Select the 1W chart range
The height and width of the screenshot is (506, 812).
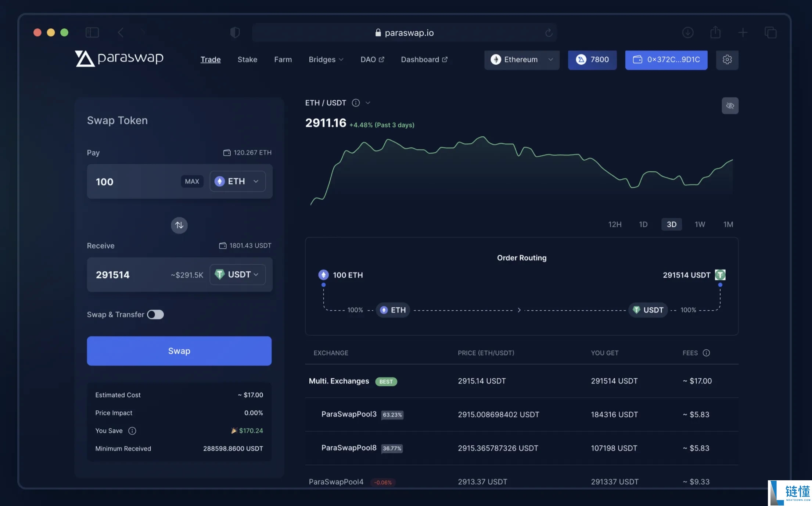click(700, 224)
